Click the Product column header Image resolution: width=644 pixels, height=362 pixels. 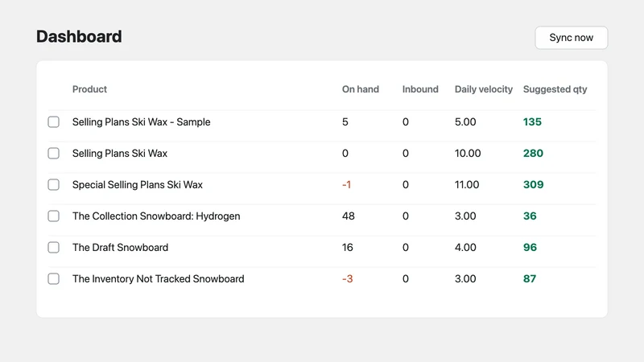(89, 89)
